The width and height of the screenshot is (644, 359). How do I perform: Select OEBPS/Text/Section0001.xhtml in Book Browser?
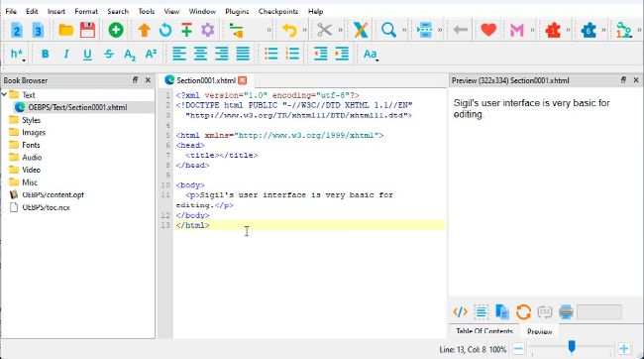[x=77, y=107]
